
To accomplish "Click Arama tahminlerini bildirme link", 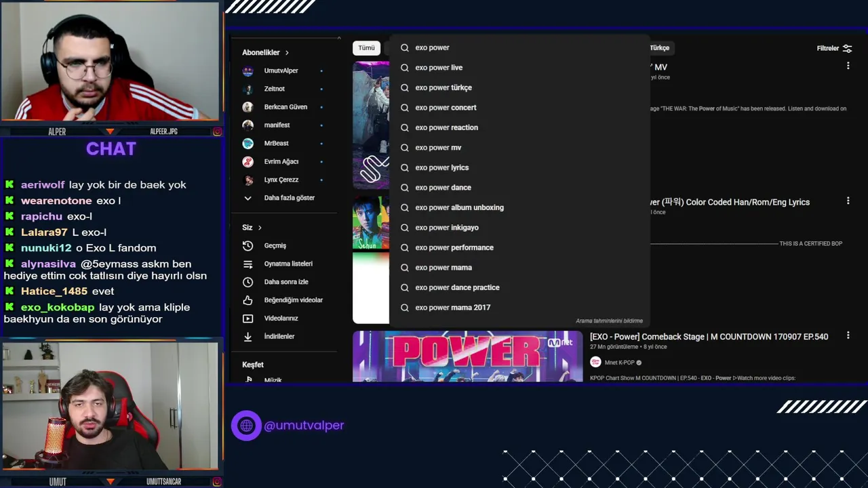I will tap(609, 321).
